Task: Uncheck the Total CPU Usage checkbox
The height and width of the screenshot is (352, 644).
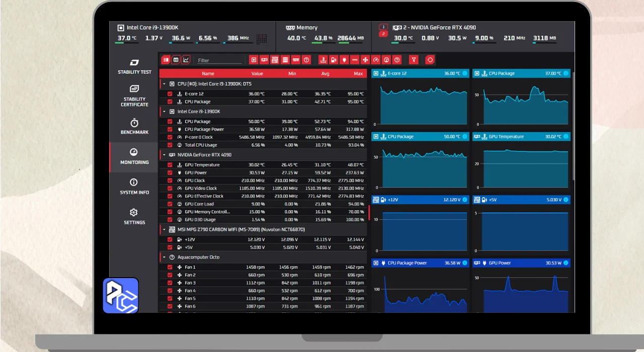Action: [x=170, y=145]
